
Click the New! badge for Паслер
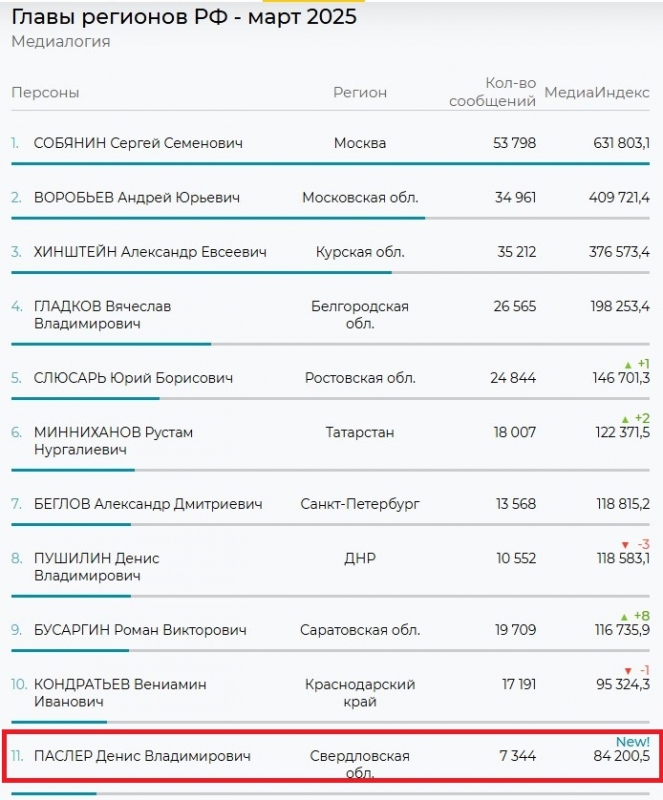pos(632,742)
